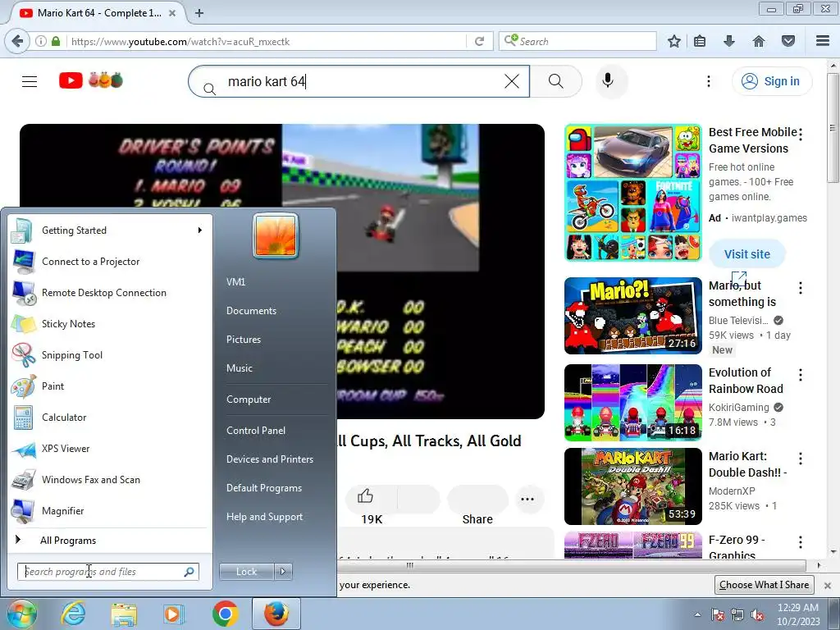Open the Firefox hamburger menu
The width and height of the screenshot is (840, 630).
pyautogui.click(x=823, y=41)
